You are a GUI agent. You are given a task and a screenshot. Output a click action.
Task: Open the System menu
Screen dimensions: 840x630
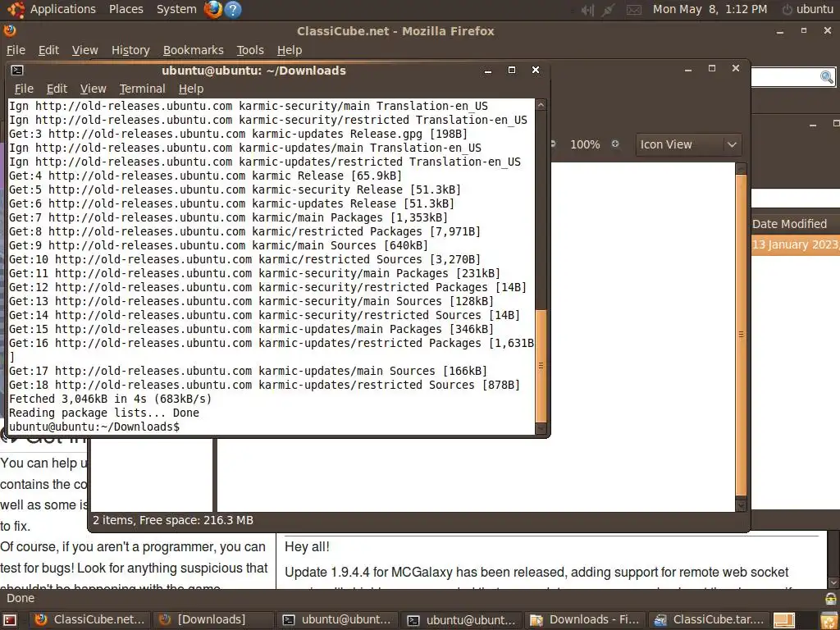176,9
